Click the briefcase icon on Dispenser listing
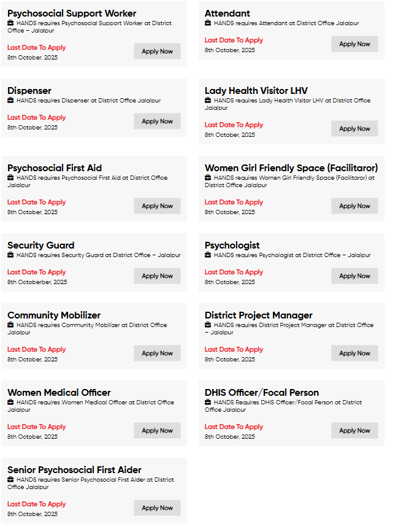Image resolution: width=409 pixels, height=532 pixels. click(9, 101)
